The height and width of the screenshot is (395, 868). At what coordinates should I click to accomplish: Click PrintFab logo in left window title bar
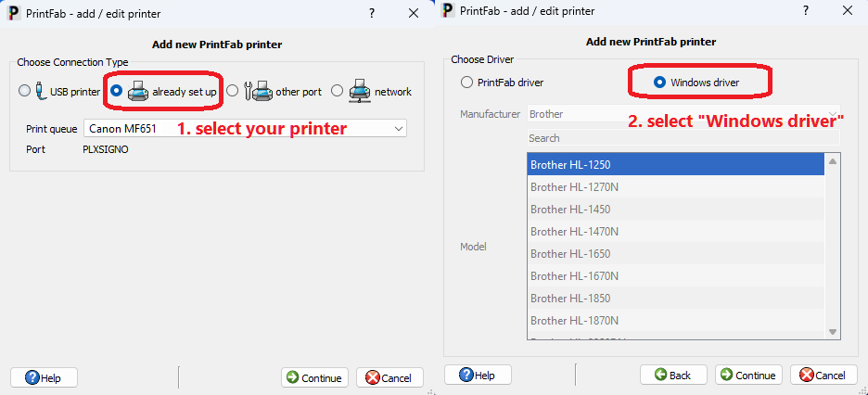14,13
